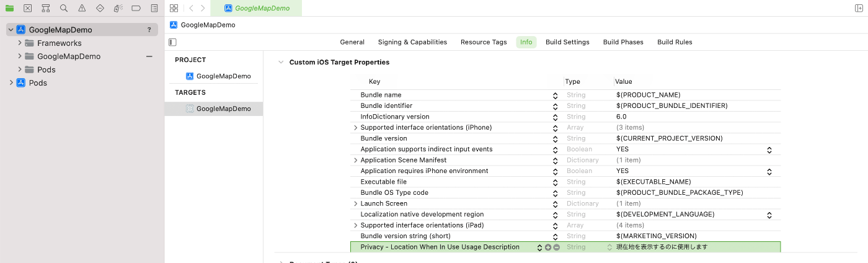The image size is (868, 263).
Task: Select the $(PRODUCT_BUNDLE_IDENTIFIER) value cell
Action: [672, 106]
